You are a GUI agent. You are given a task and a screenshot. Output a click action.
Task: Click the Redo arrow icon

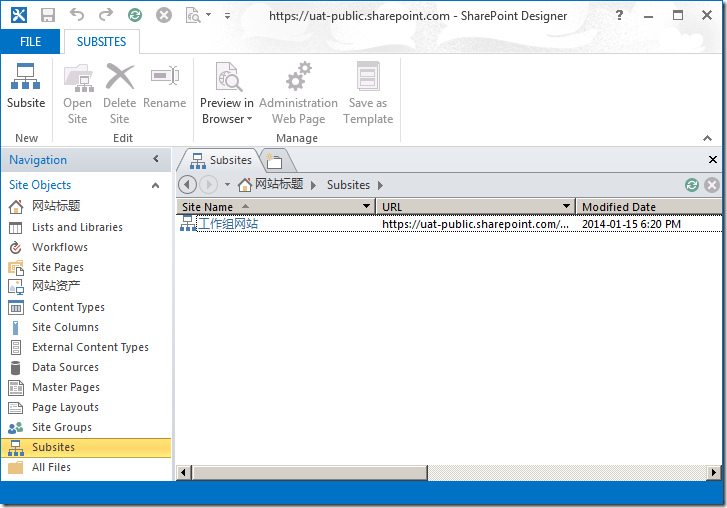click(106, 15)
